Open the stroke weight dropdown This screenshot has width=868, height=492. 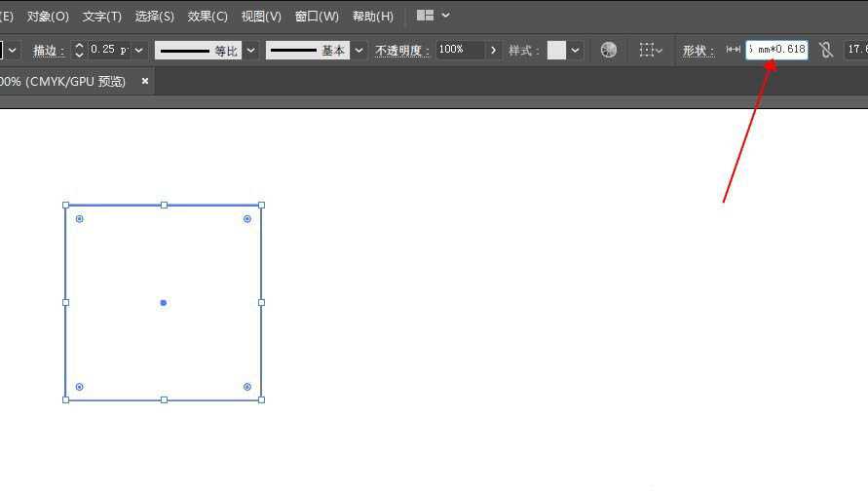pos(139,50)
